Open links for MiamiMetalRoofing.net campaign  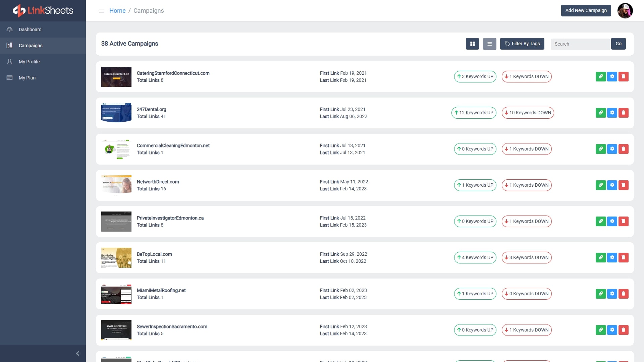point(601,294)
